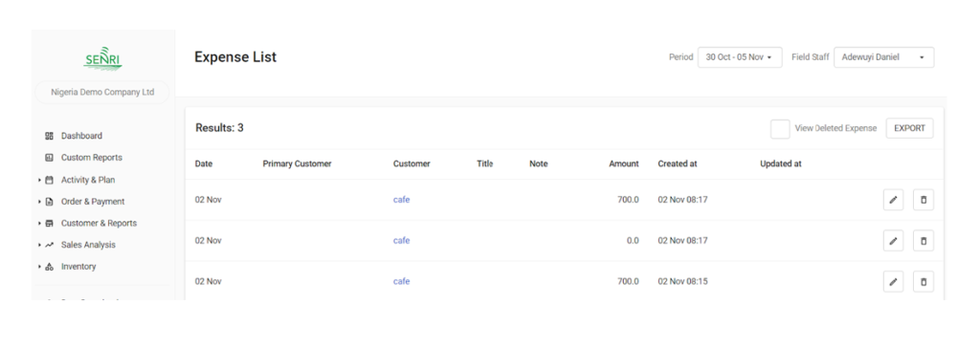The width and height of the screenshot is (980, 348).
Task: Click the EXPORT button
Action: [909, 128]
